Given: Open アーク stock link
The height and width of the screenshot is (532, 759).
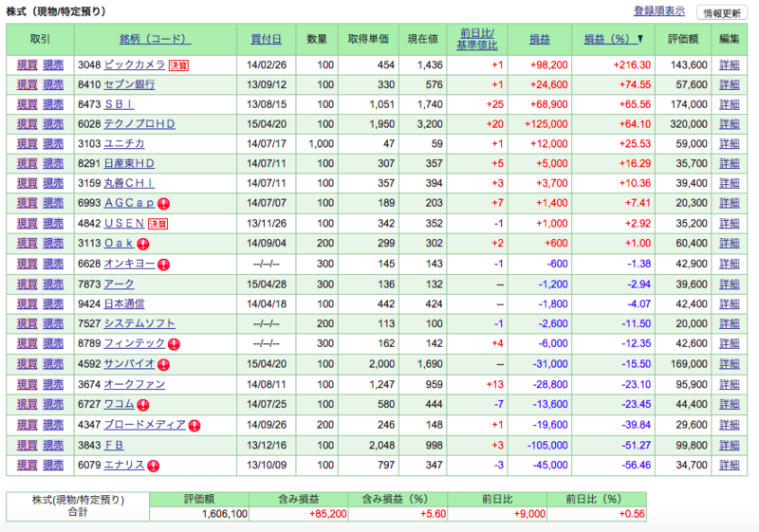Looking at the screenshot, I should [120, 284].
